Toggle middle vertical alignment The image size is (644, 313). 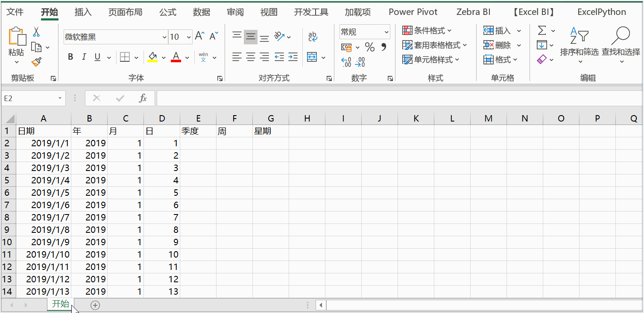(251, 37)
